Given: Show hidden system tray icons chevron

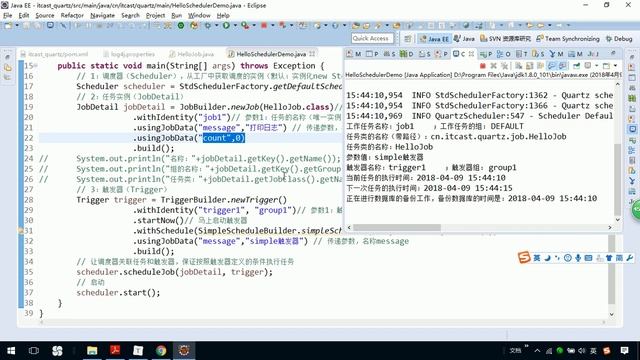Looking at the screenshot, I should (537, 351).
